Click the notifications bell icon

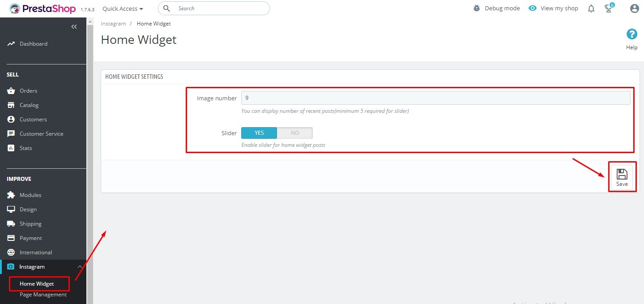point(591,9)
